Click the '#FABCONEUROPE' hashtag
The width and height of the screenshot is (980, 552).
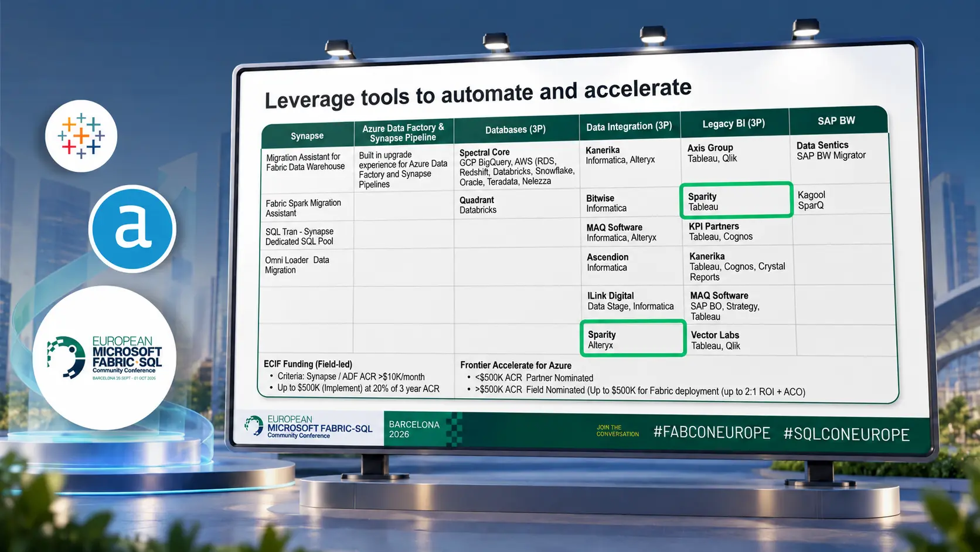tap(712, 432)
